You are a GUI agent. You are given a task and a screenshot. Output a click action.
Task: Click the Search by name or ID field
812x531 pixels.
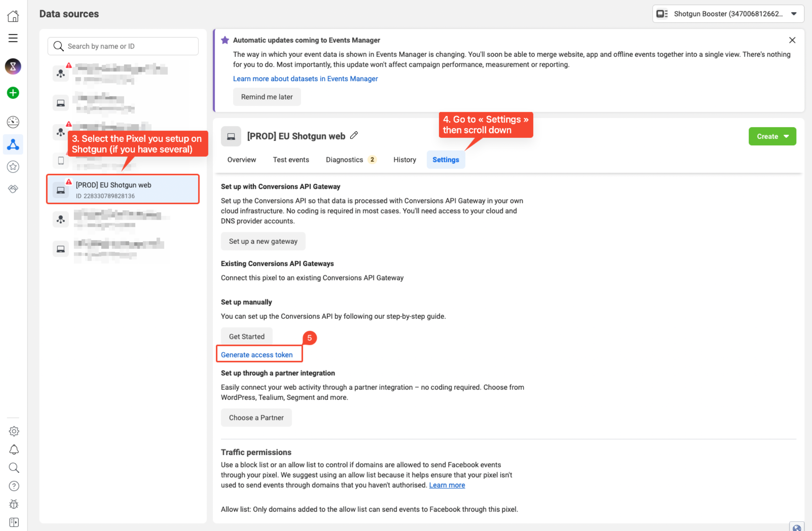pyautogui.click(x=123, y=46)
